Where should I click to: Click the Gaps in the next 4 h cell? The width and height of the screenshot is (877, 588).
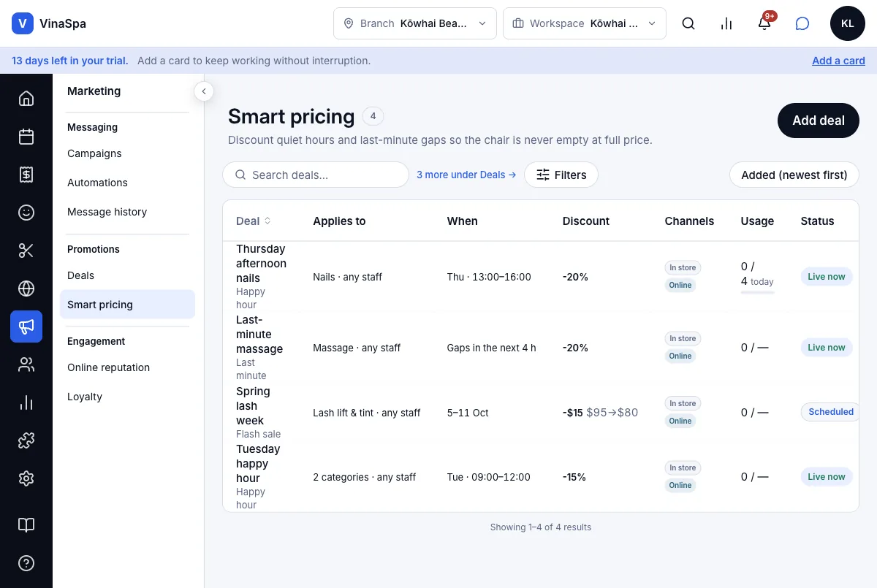491,348
